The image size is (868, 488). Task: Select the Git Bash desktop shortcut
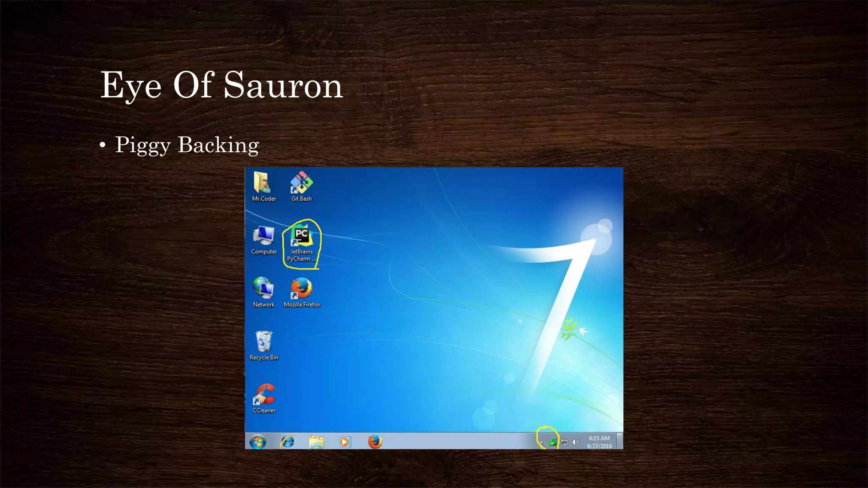click(301, 183)
